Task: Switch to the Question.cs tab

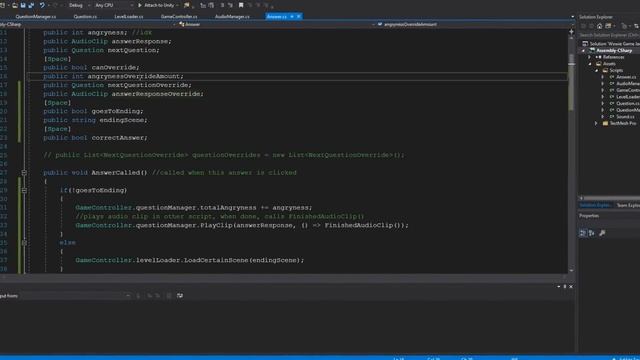Action: [x=85, y=17]
